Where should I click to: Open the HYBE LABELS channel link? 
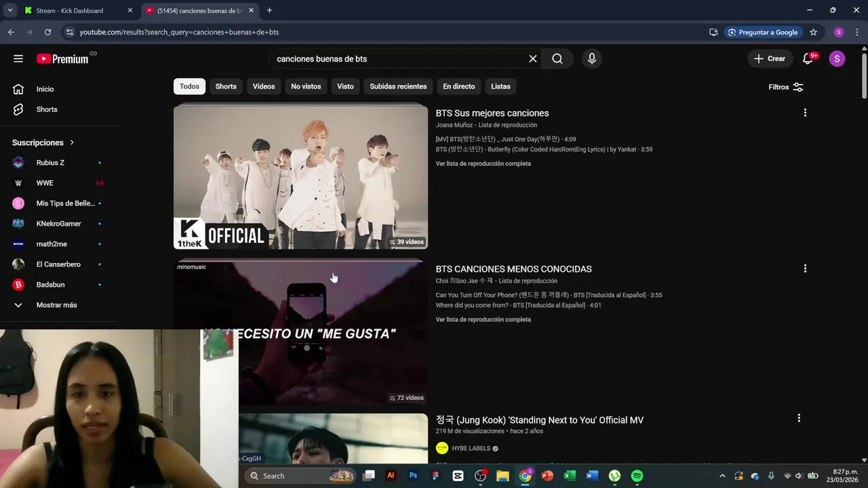click(x=471, y=448)
